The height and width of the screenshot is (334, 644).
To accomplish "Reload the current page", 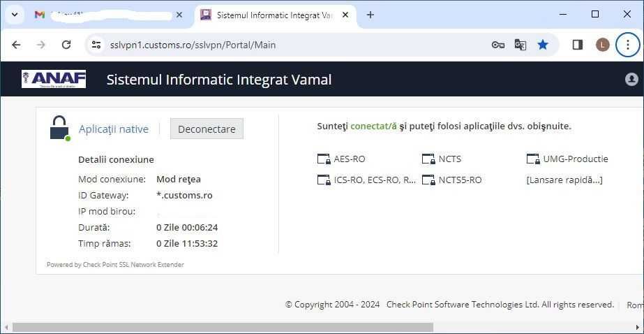I will (66, 45).
